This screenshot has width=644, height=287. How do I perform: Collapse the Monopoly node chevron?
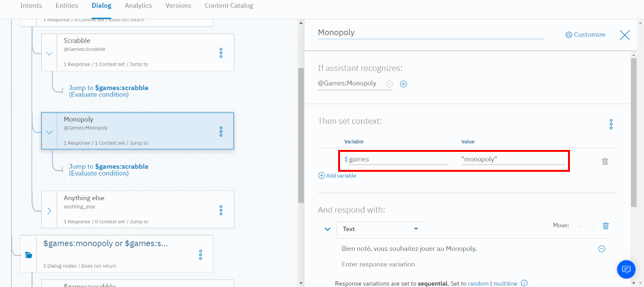click(x=50, y=132)
